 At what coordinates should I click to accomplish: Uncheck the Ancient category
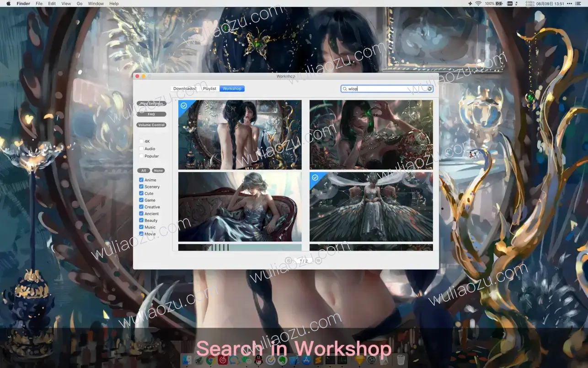pos(141,213)
